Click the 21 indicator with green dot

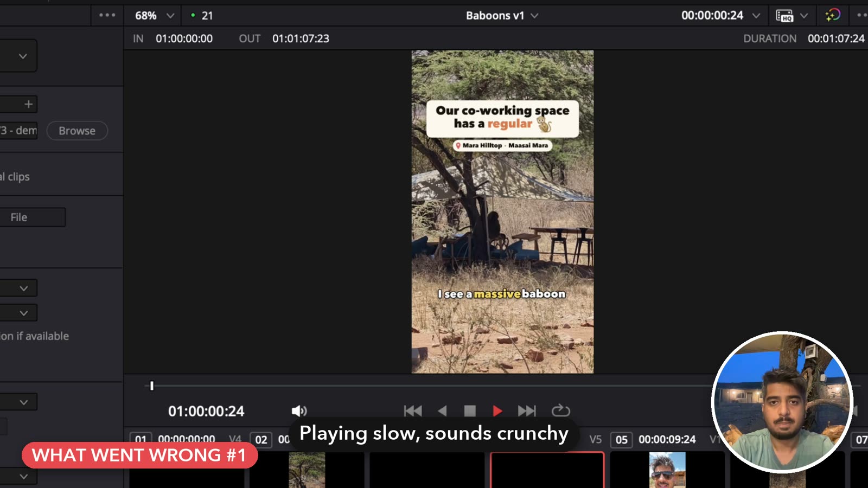[202, 16]
